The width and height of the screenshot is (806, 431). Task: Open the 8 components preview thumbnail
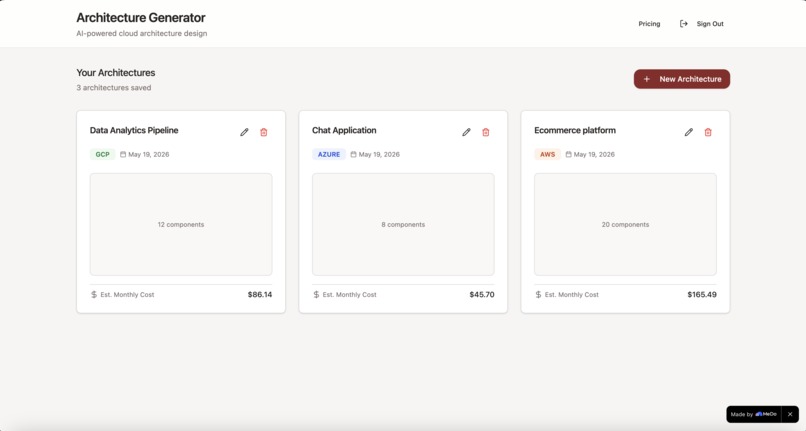click(403, 224)
